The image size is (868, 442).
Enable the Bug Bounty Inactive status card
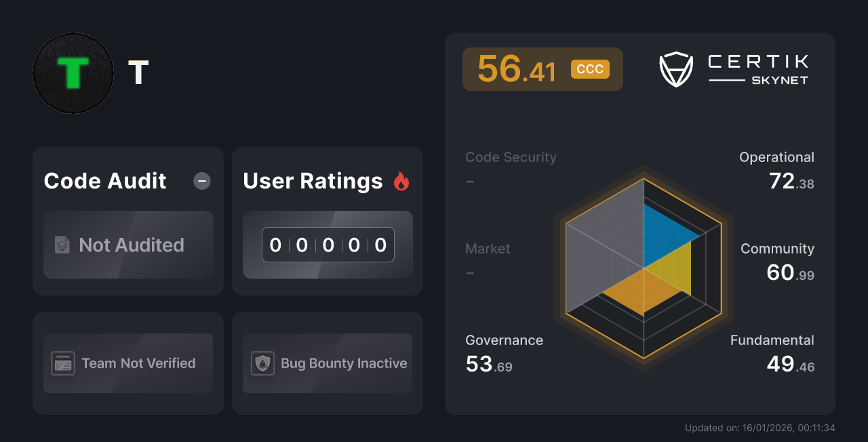point(327,363)
